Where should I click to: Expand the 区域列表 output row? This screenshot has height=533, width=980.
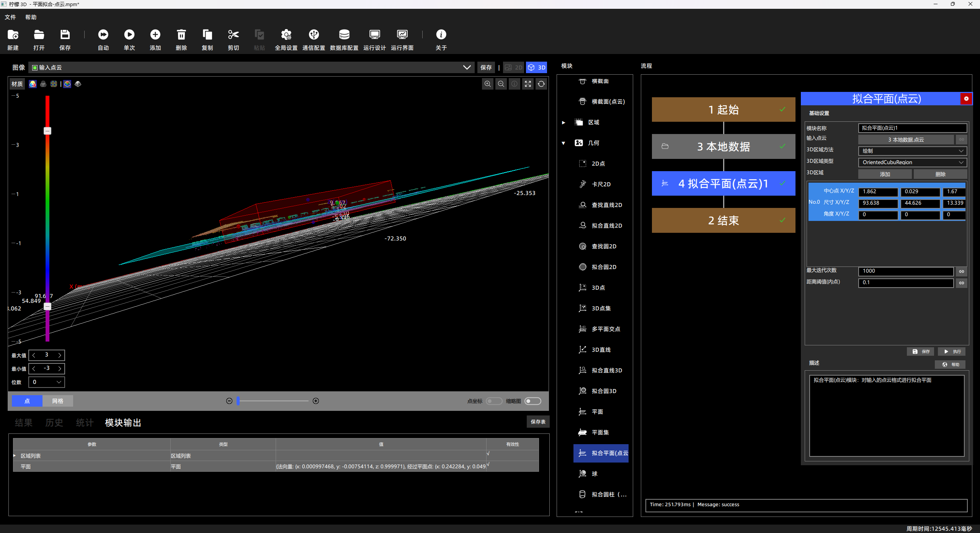click(15, 456)
